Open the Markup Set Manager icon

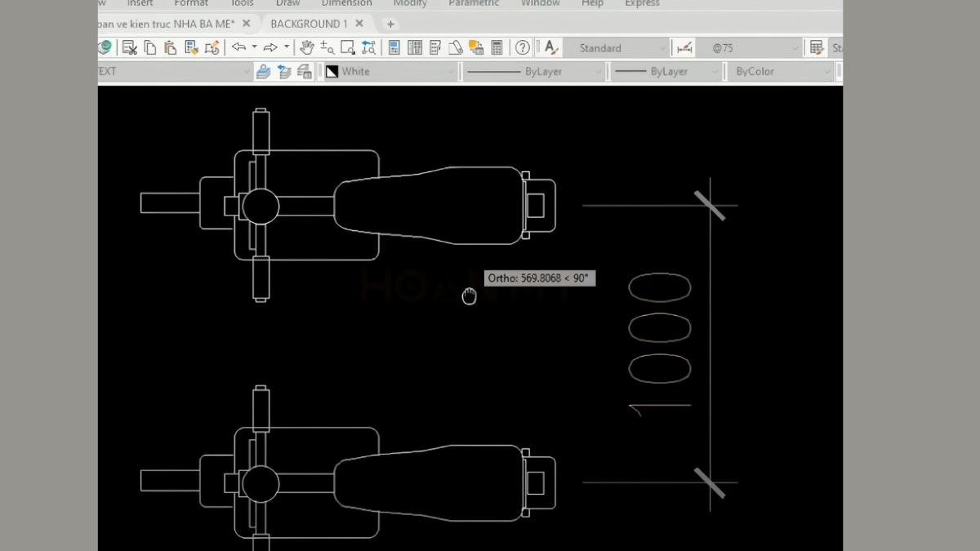tap(476, 47)
